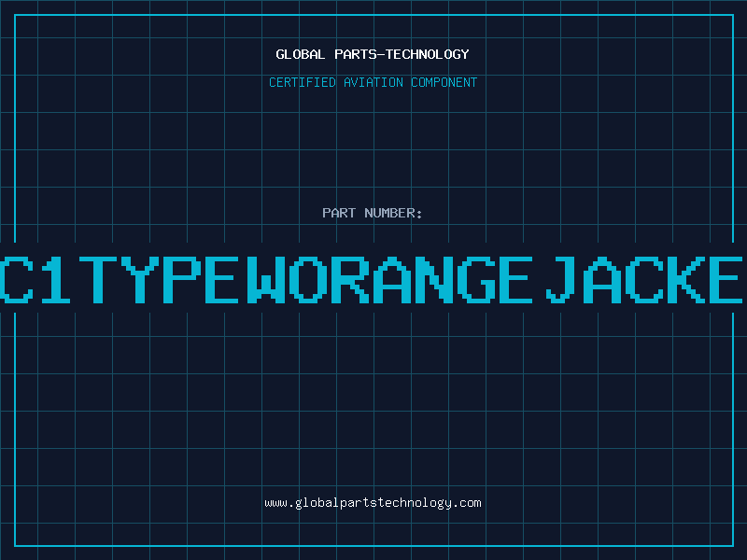
Task: Click the GLOBAL PARTS-TECHNOLOGY company title
Action: (x=373, y=54)
